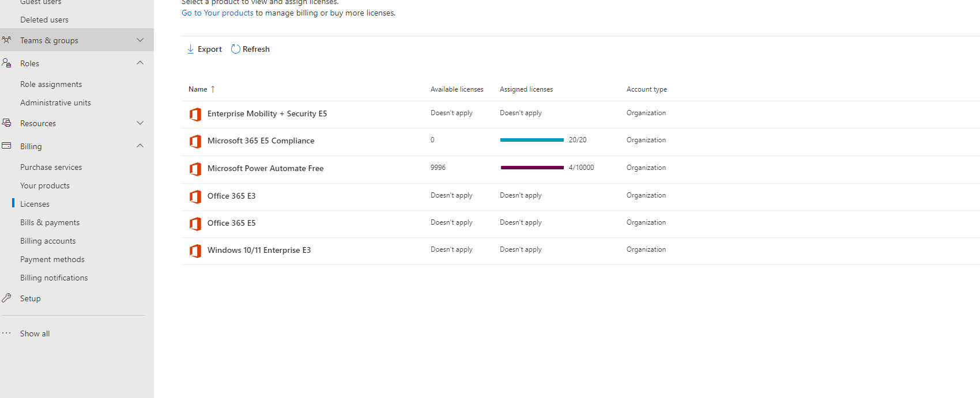Click the Go to Your products link
The image size is (980, 398).
pyautogui.click(x=217, y=13)
